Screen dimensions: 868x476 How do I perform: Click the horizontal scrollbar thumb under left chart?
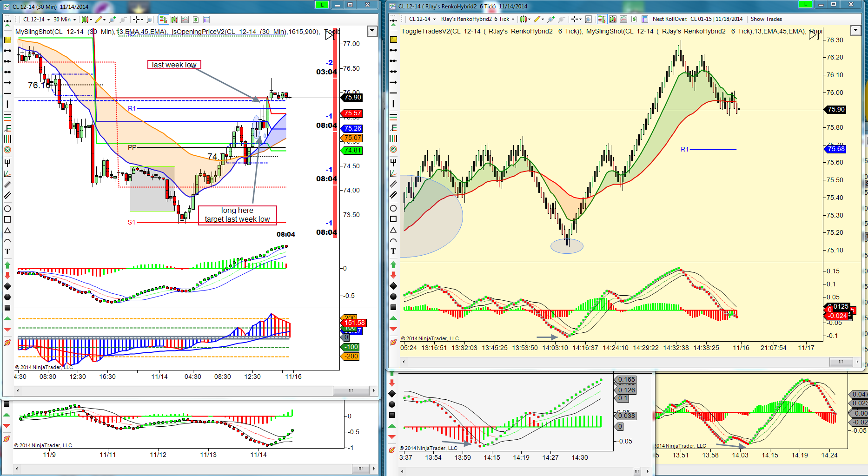pyautogui.click(x=351, y=390)
